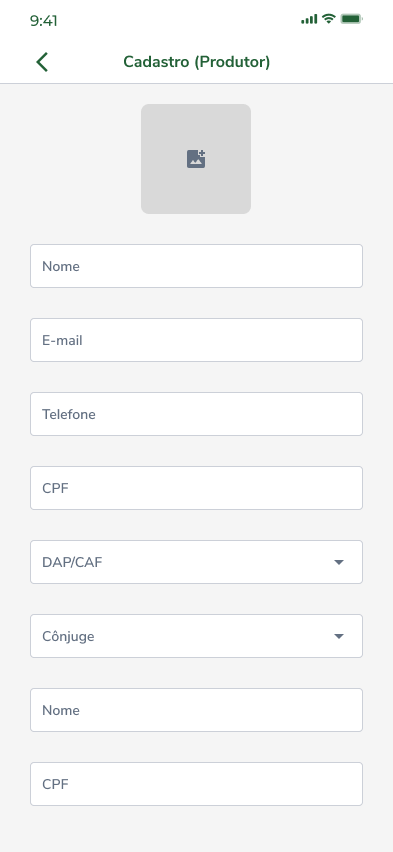393x852 pixels.
Task: Select the Telefone input field
Action: point(196,414)
